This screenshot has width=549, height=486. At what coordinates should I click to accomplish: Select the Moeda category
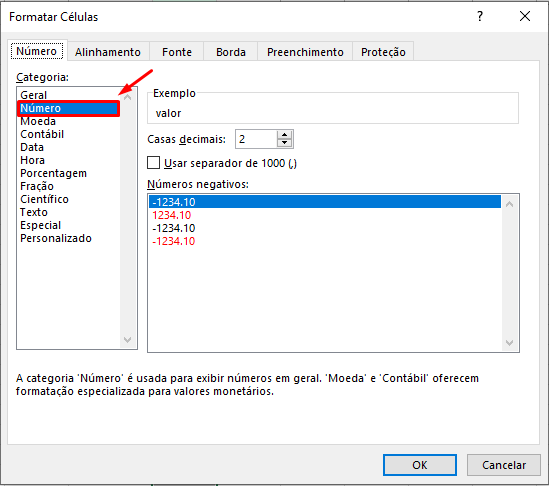(38, 121)
